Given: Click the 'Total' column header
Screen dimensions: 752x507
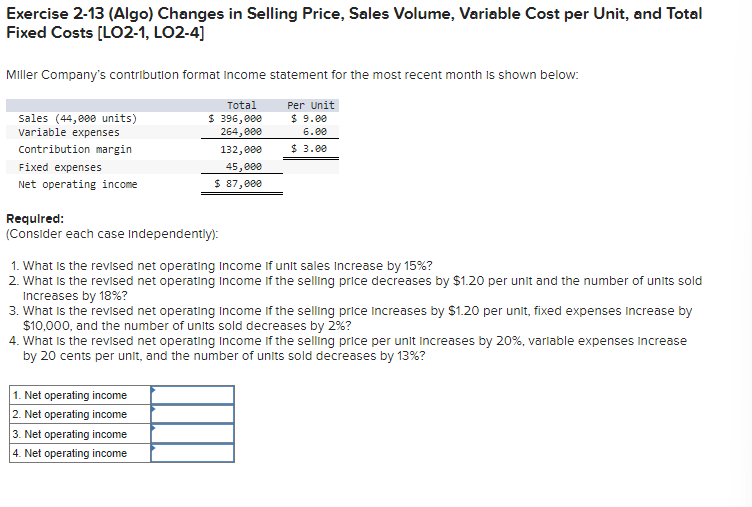Looking at the screenshot, I should pos(241,105).
